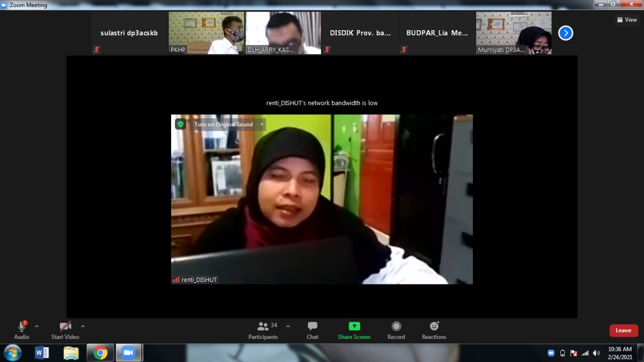Open Original Sound dropdown arrow
This screenshot has height=362, width=644.
(262, 124)
